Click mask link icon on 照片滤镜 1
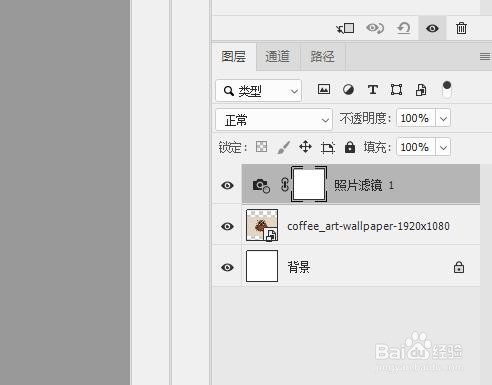Image resolution: width=492 pixels, height=385 pixels. coord(285,185)
